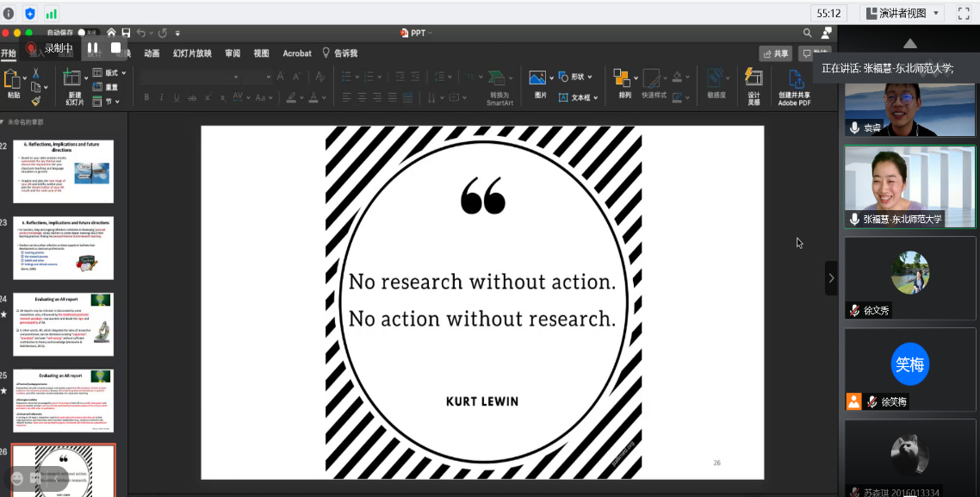Image resolution: width=980 pixels, height=497 pixels.
Task: Expand the Shapes dropdown
Action: pos(574,77)
